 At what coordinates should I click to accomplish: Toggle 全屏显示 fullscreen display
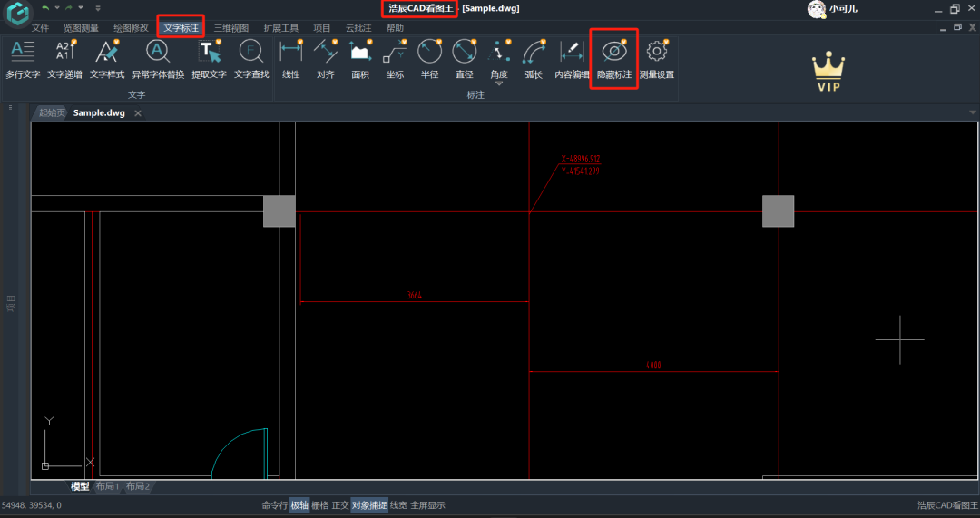[427, 505]
